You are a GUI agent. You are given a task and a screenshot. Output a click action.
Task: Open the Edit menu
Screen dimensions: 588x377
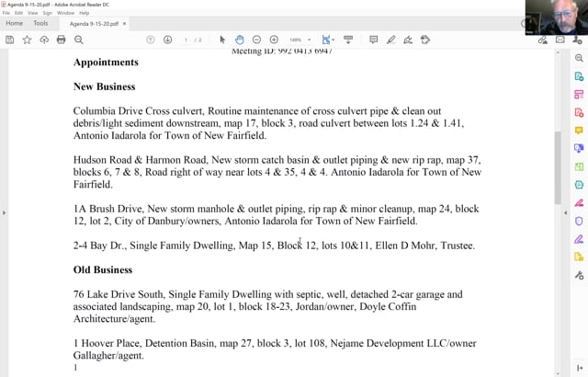pyautogui.click(x=18, y=13)
